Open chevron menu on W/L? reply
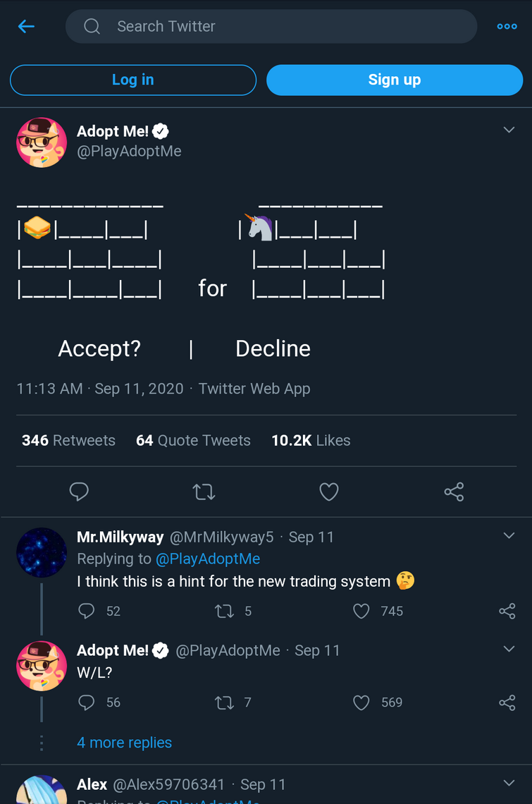This screenshot has height=804, width=532. [x=509, y=649]
